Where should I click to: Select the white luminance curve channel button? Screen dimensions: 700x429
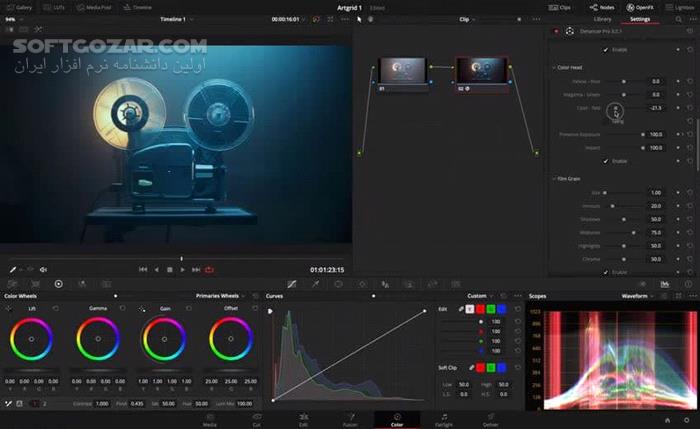(x=470, y=309)
